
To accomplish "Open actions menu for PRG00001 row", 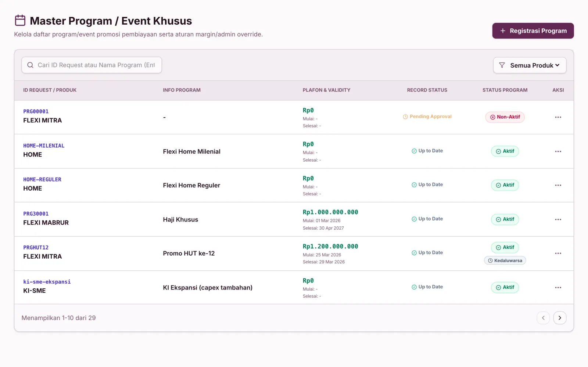I will [558, 117].
